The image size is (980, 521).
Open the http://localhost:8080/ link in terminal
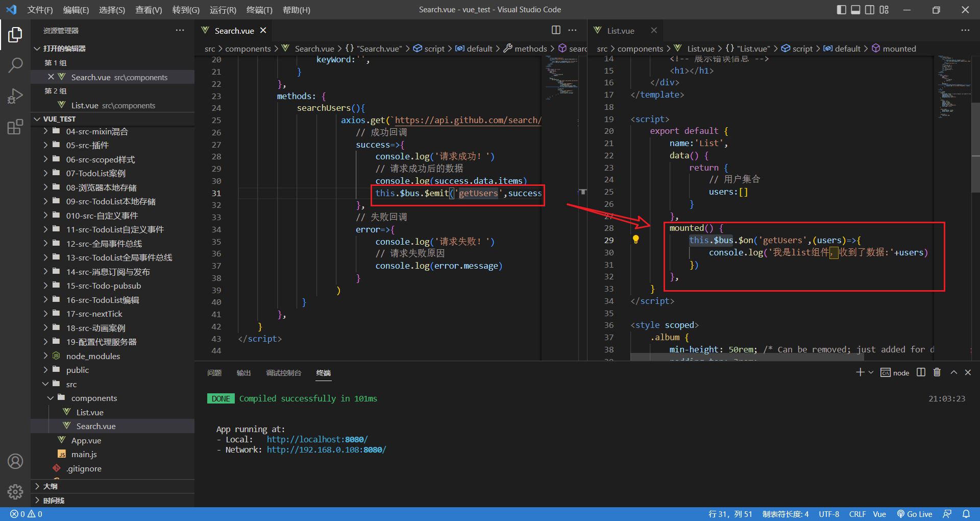pyautogui.click(x=317, y=439)
